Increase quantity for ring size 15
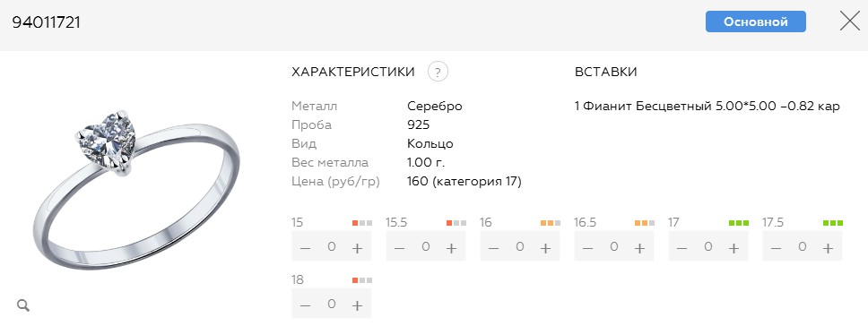The image size is (868, 326). tap(358, 248)
